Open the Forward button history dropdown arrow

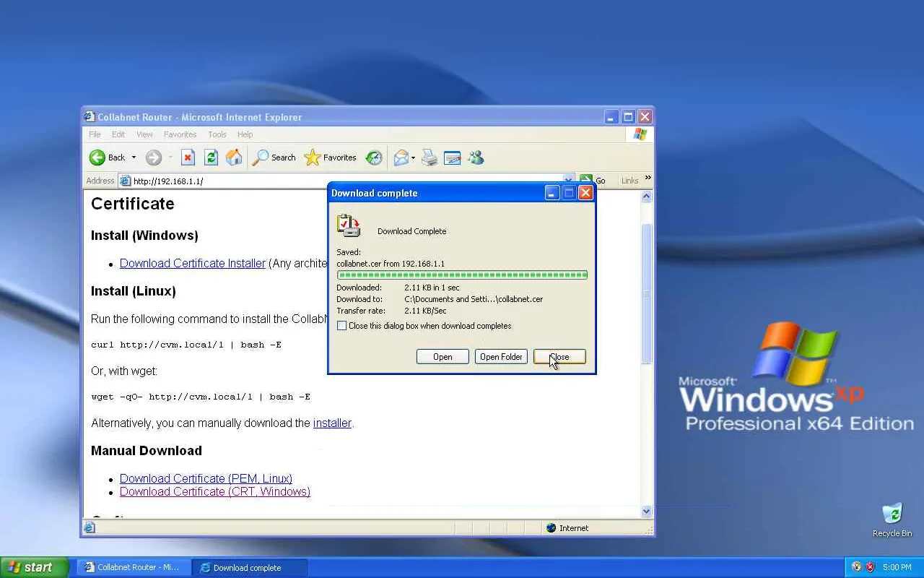tap(170, 158)
